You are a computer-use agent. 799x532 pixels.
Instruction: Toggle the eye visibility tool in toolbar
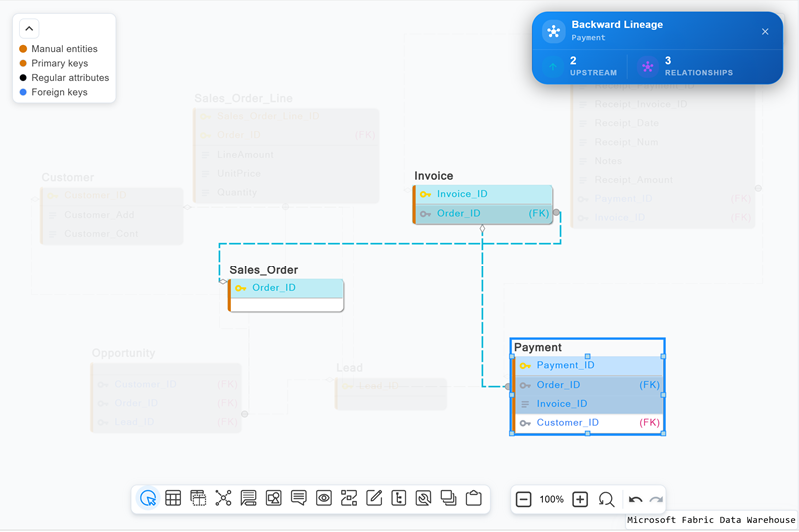point(323,498)
